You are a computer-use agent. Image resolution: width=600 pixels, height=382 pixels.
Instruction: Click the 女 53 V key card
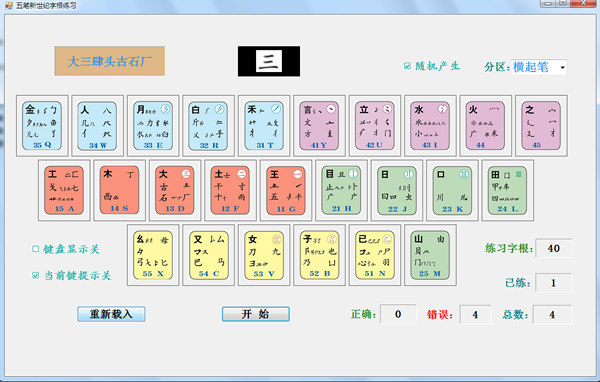[x=264, y=255]
